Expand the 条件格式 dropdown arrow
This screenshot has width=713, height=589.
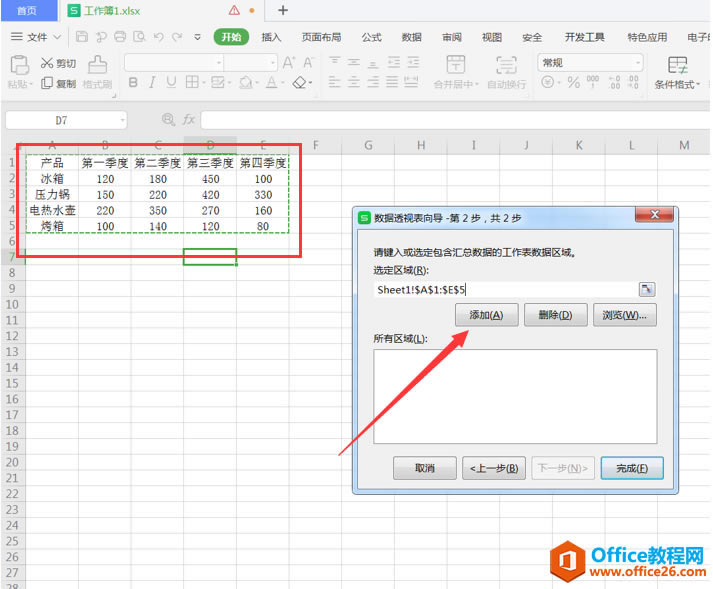click(698, 84)
